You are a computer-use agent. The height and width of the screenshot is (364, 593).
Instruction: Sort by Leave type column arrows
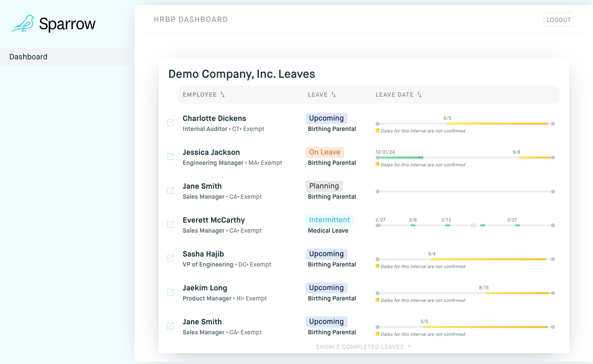click(334, 95)
